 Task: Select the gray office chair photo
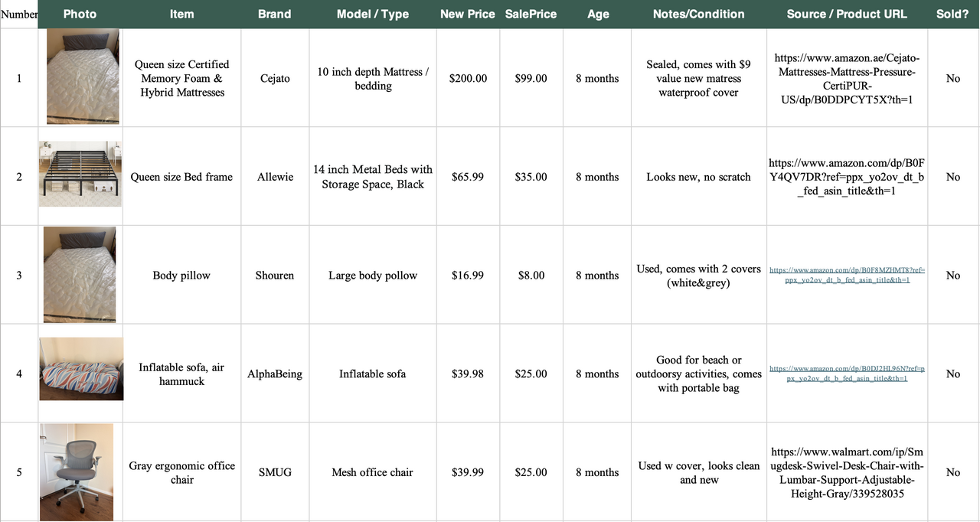(77, 472)
